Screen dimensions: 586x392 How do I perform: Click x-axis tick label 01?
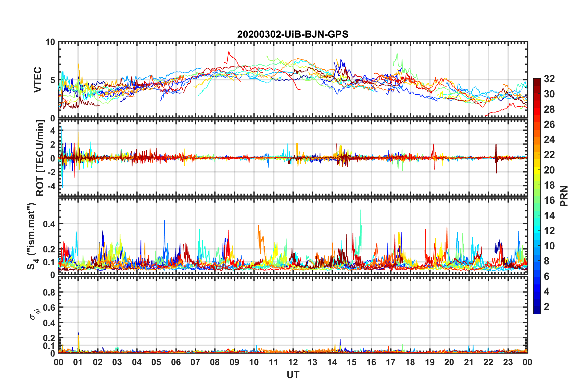pyautogui.click(x=78, y=362)
